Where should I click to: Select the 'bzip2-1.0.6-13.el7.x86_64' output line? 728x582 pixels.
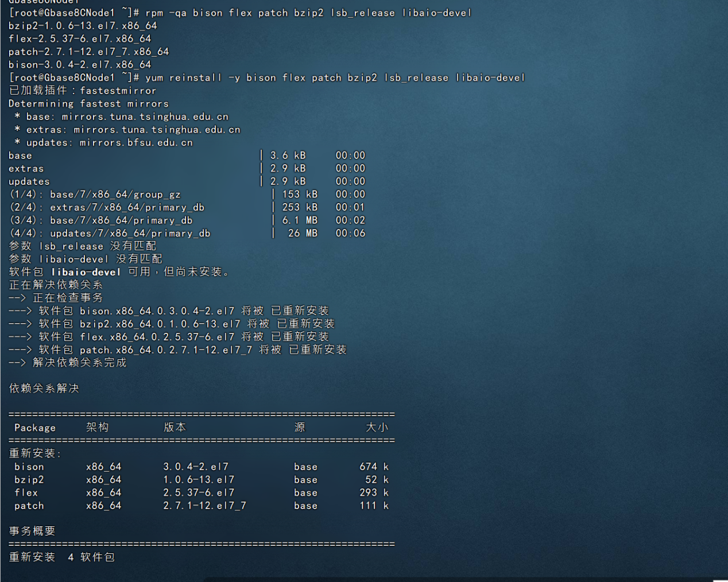(x=83, y=26)
